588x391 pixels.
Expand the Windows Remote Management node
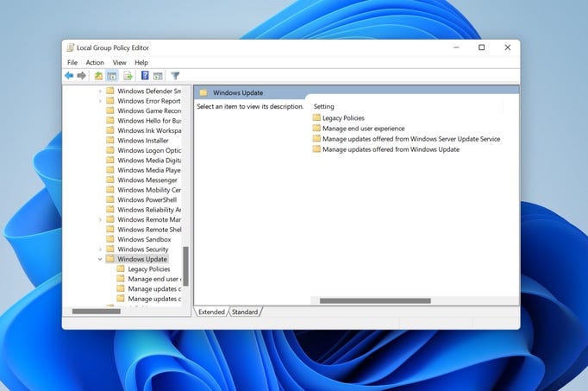(x=100, y=219)
